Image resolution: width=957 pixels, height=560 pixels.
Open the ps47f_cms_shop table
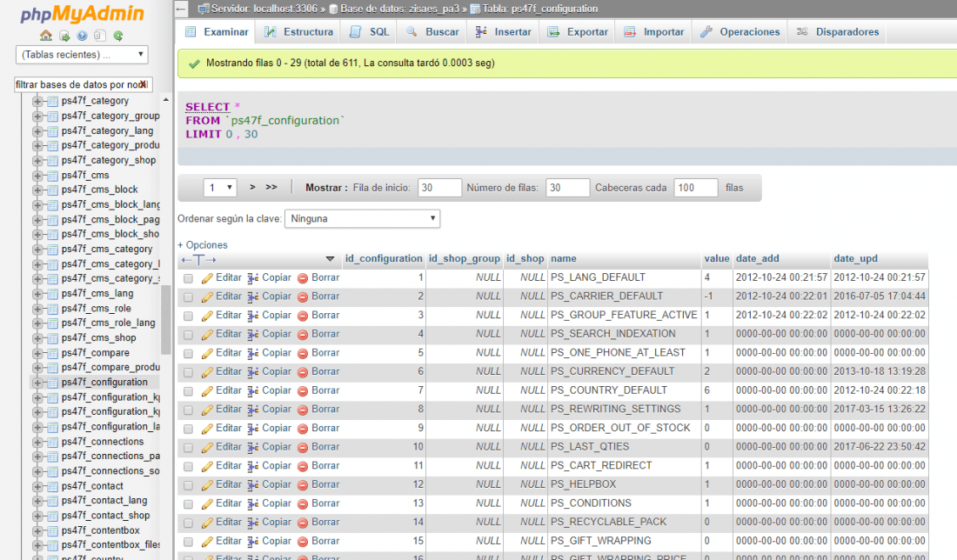point(99,338)
